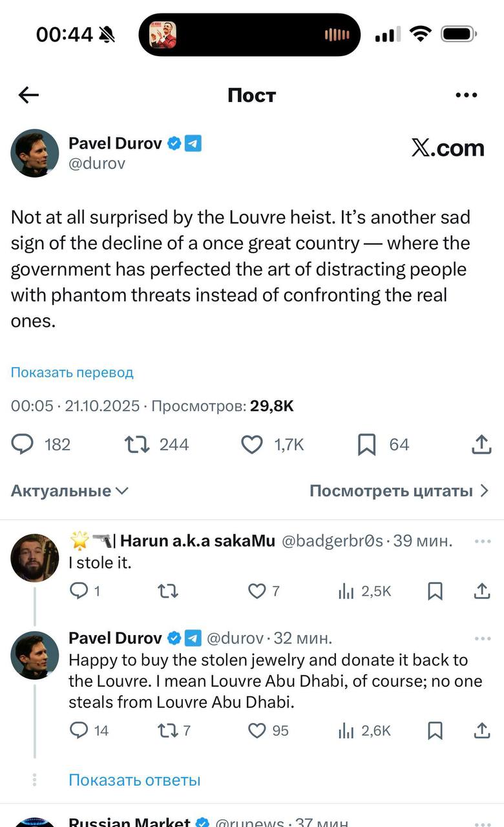Screen dimensions: 504x827
Task: Tap the Dynamic Island now-playing widget
Action: [249, 35]
